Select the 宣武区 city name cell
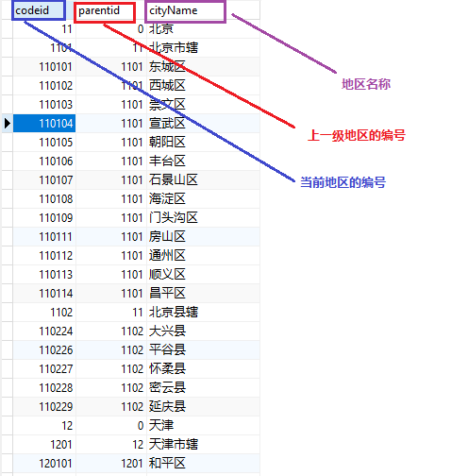468x476 pixels. pos(203,123)
